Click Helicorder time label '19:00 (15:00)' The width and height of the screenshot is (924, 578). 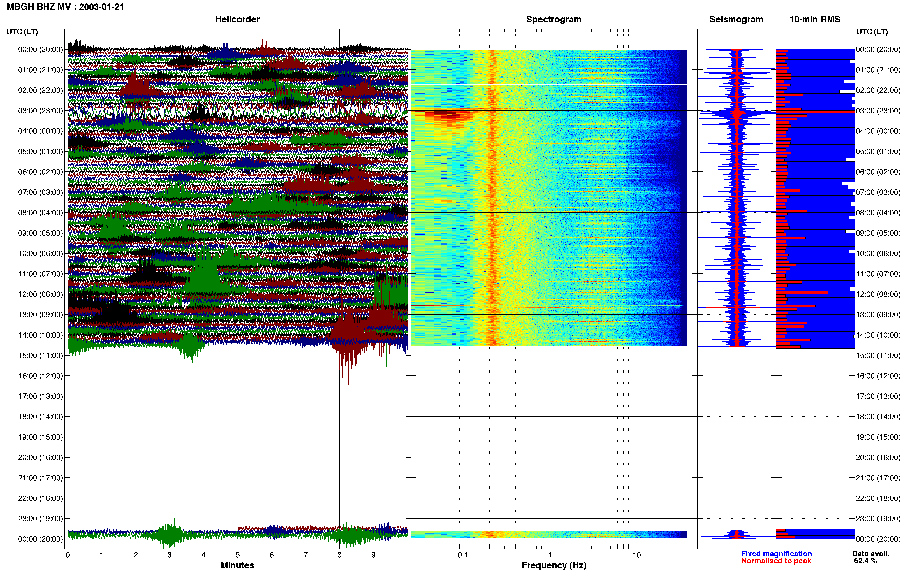click(x=41, y=437)
